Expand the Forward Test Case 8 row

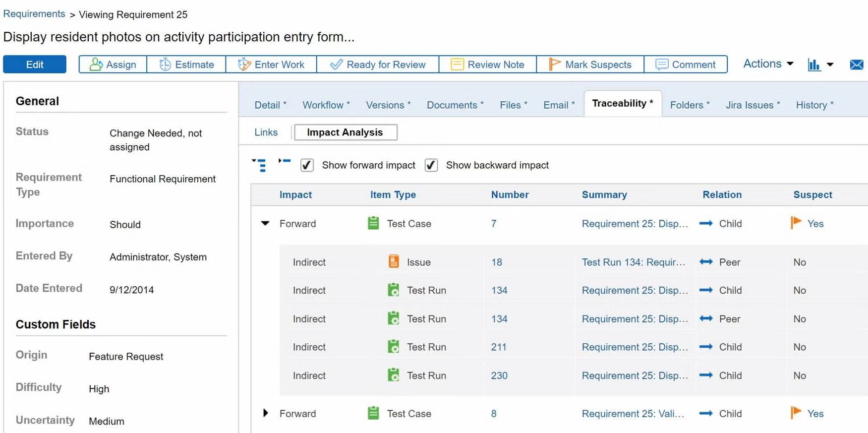tap(265, 413)
